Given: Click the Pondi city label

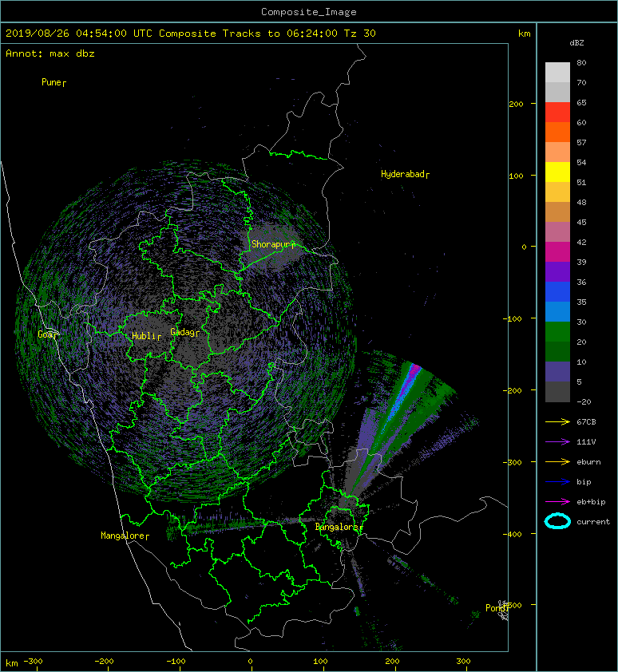Looking at the screenshot, I should (497, 608).
